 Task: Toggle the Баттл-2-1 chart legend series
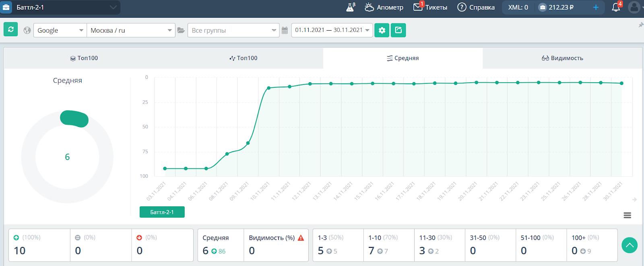tap(162, 212)
